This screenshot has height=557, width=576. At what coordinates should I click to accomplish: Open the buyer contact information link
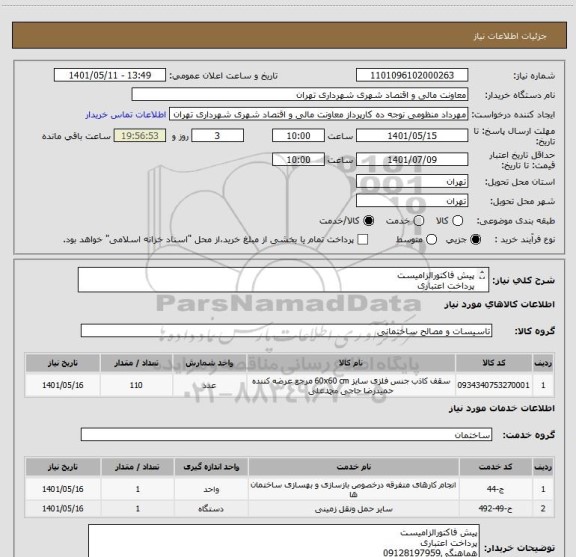click(x=126, y=115)
